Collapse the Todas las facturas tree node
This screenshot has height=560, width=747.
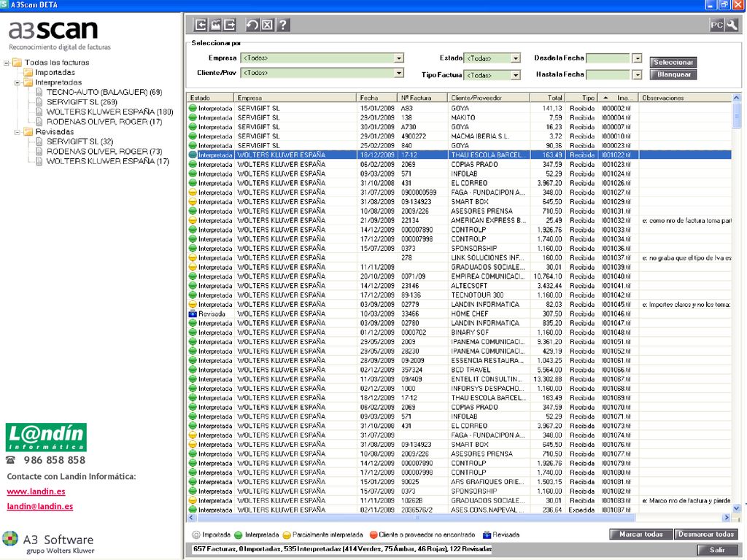[7, 63]
